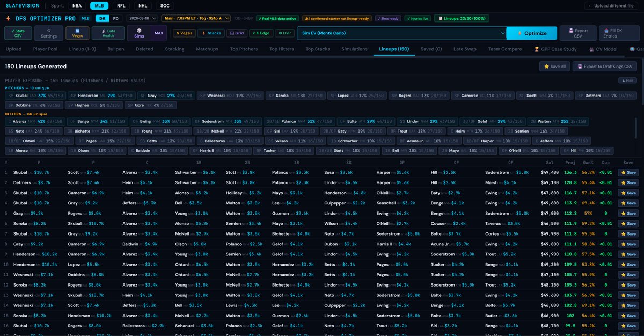Click the Injuries live status badge

418,18
